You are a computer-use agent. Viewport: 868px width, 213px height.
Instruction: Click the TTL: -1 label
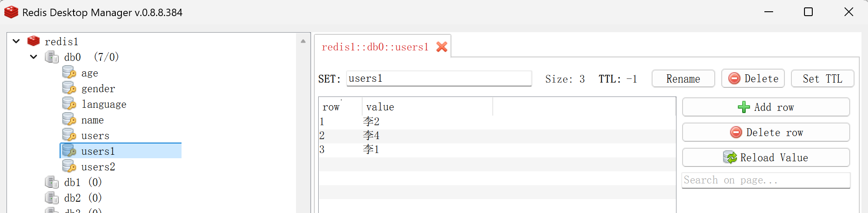coord(618,79)
